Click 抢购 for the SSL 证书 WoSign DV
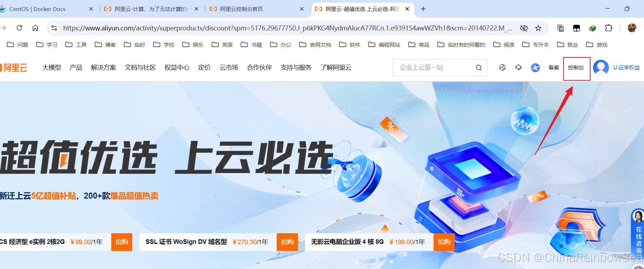The image size is (644, 269). (287, 242)
